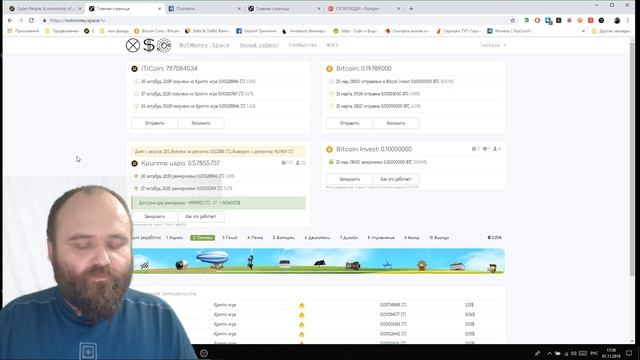The width and height of the screenshot is (640, 360).
Task: Select the 27 октября ITICoin transaction row
Action: (218, 94)
